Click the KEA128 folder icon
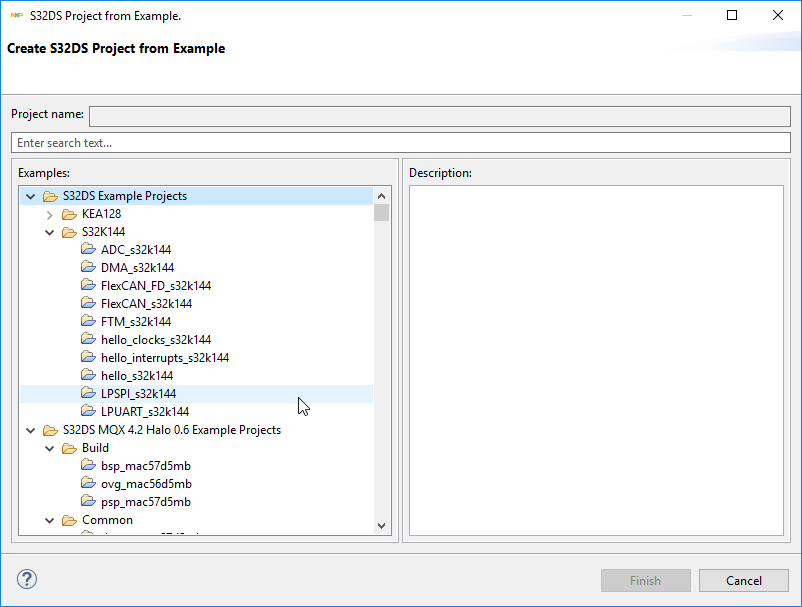 point(69,214)
